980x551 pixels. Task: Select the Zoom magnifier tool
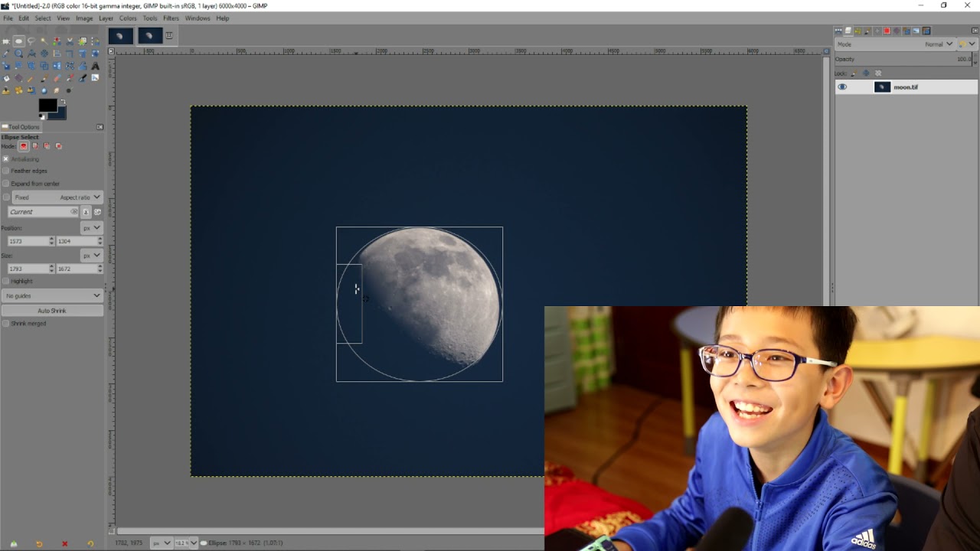pos(18,54)
